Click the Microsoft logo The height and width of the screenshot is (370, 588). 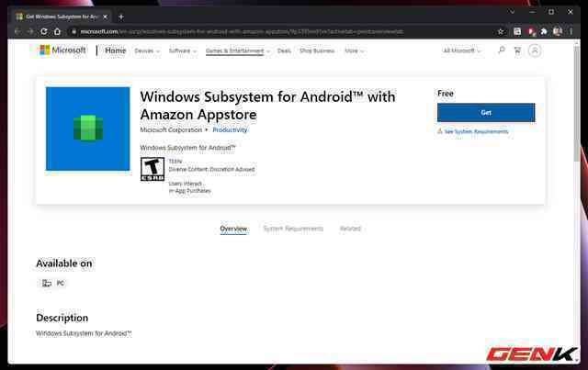[x=62, y=50]
